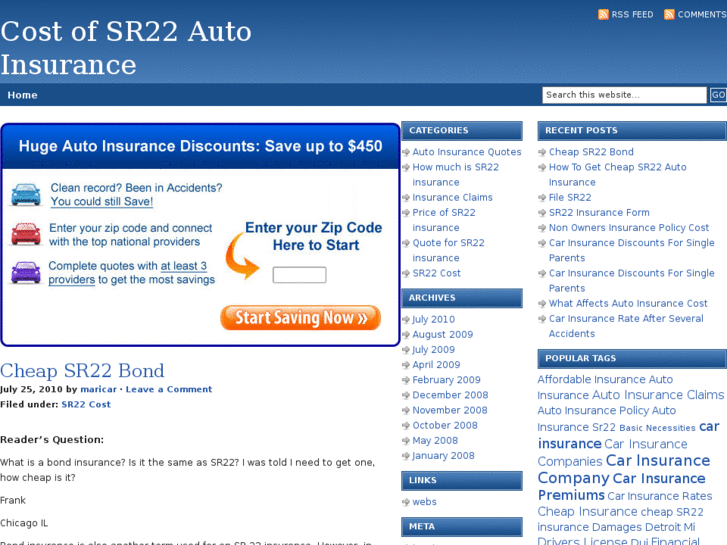This screenshot has height=545, width=727.
Task: Click Car Insurance Company tag
Action: (624, 469)
